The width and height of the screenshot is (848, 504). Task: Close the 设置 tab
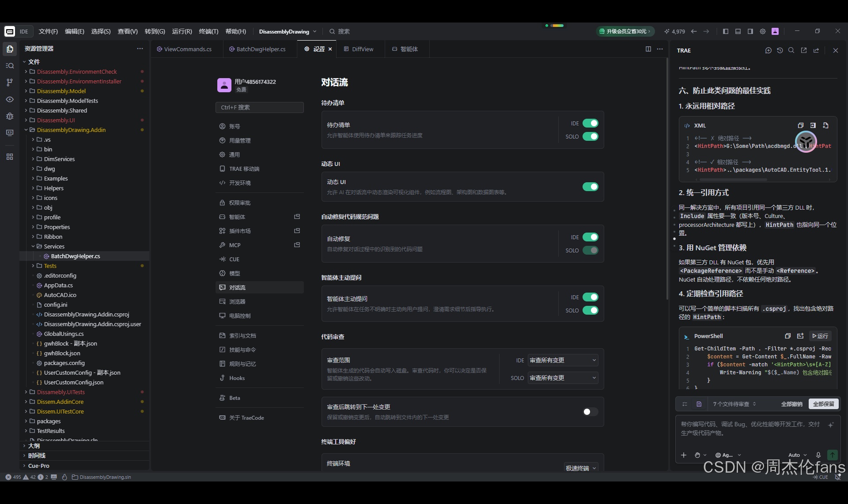pos(330,49)
